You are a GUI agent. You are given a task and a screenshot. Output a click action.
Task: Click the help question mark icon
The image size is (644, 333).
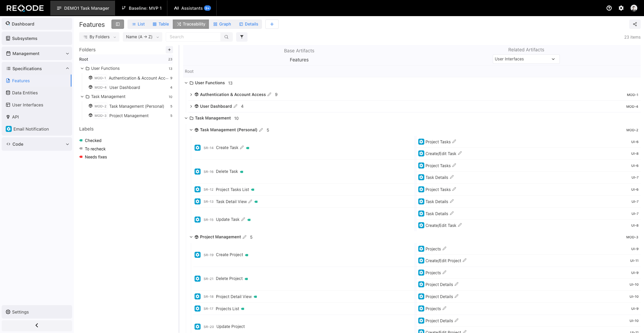coord(609,8)
